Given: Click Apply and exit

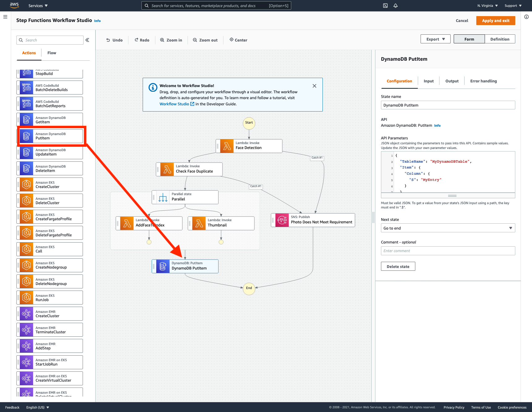Looking at the screenshot, I should click(495, 20).
